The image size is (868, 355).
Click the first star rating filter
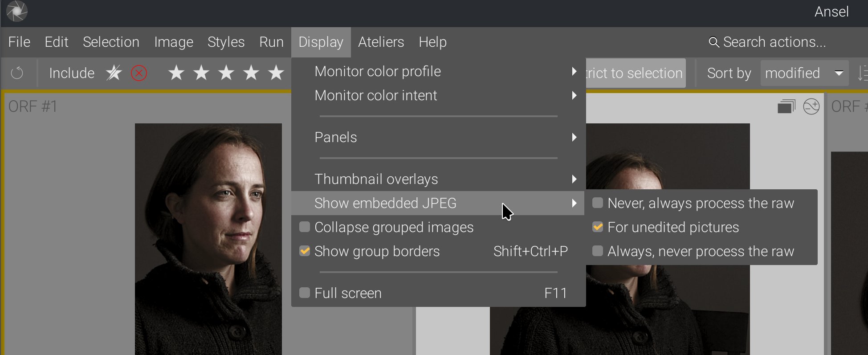pyautogui.click(x=176, y=73)
